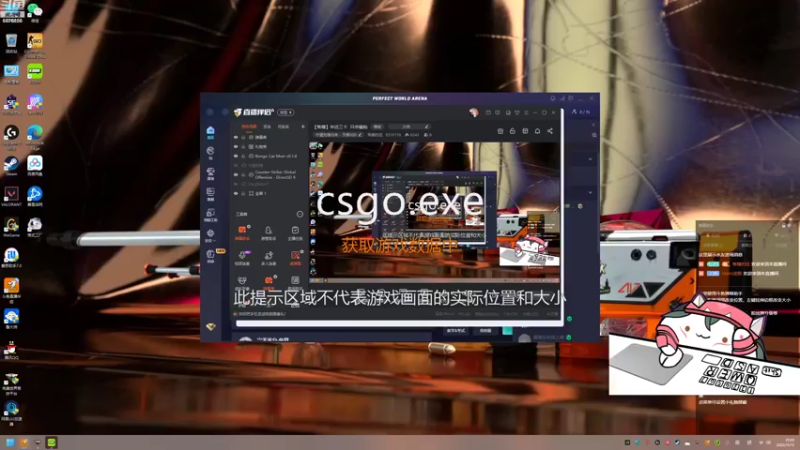Screen dimensions: 800x450
Task: Open WeChat from the desktop
Action: click(x=35, y=12)
